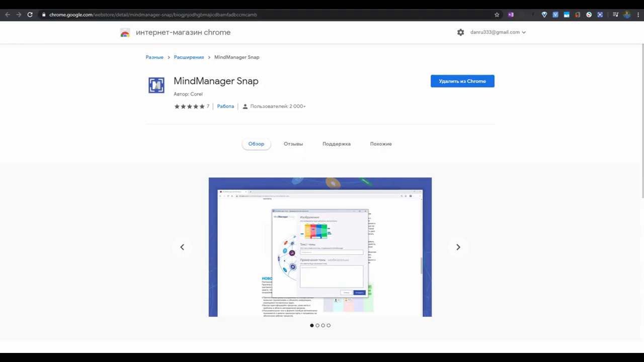
Task: Open the Office extension icon
Action: [x=578, y=15]
